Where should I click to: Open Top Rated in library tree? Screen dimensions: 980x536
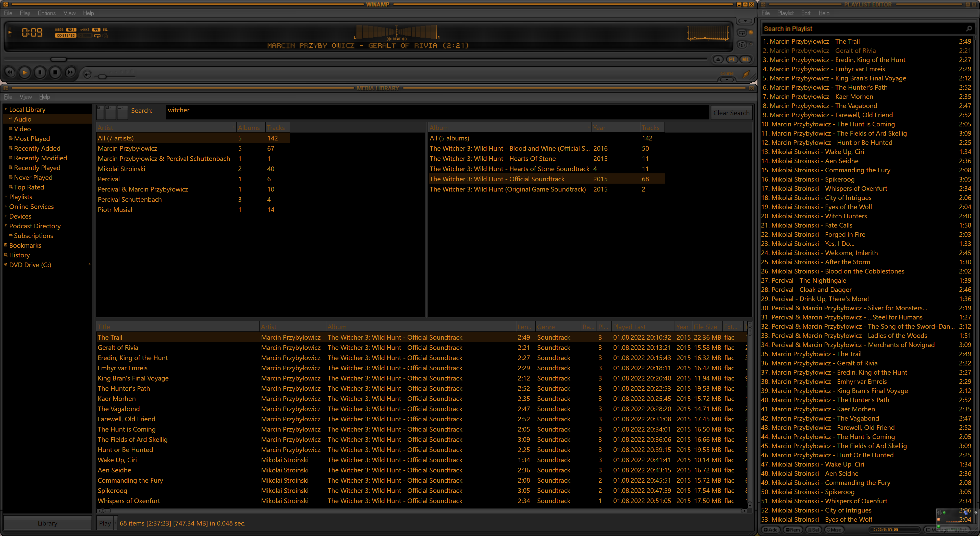(29, 187)
